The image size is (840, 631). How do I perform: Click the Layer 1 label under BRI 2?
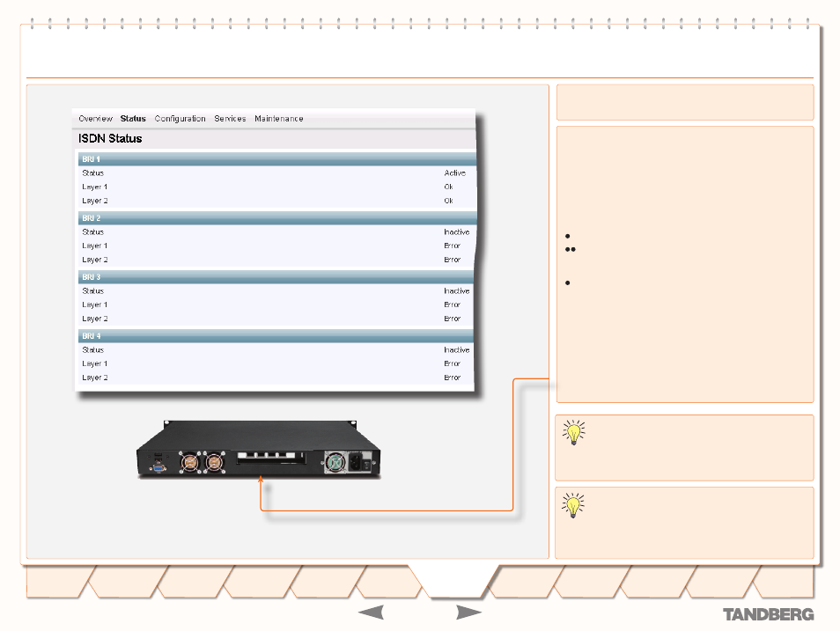[x=95, y=246]
